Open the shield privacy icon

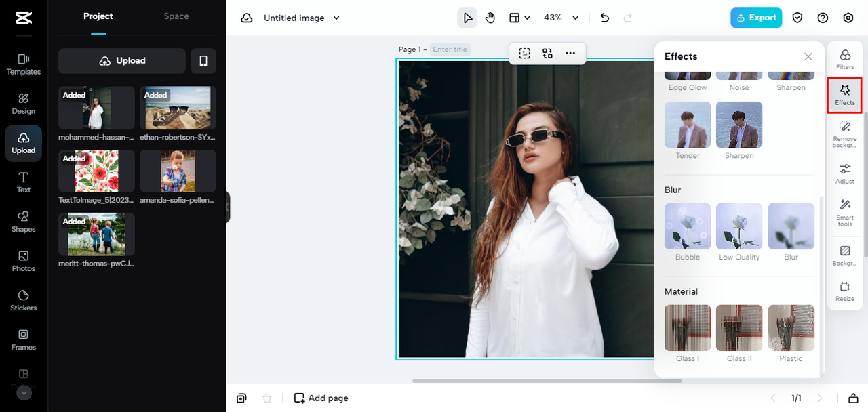click(x=797, y=18)
